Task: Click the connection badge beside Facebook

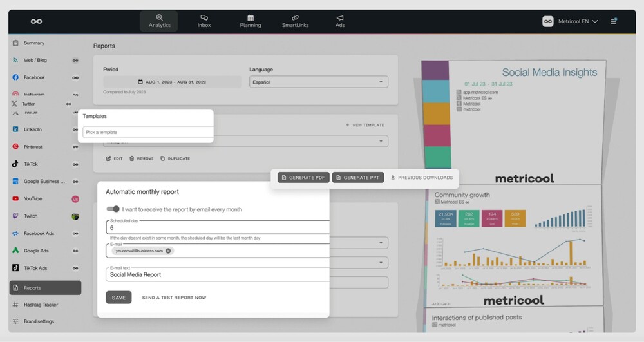Action: (75, 77)
